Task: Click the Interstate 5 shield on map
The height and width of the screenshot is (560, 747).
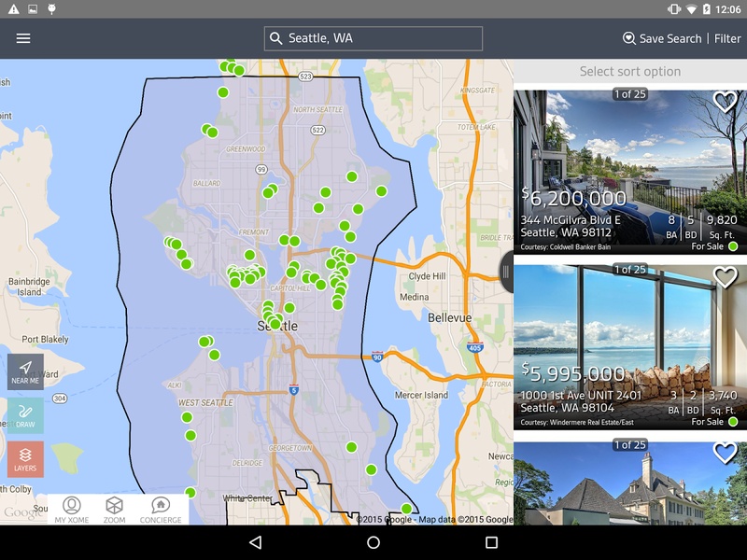Action: click(x=294, y=389)
